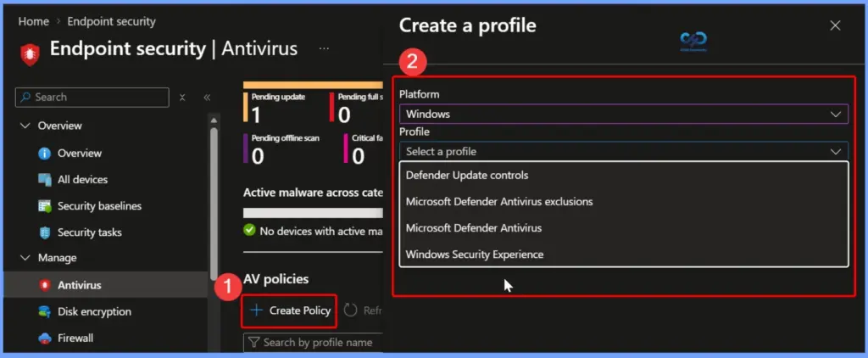Collapse the Overview section chevron

pyautogui.click(x=25, y=126)
